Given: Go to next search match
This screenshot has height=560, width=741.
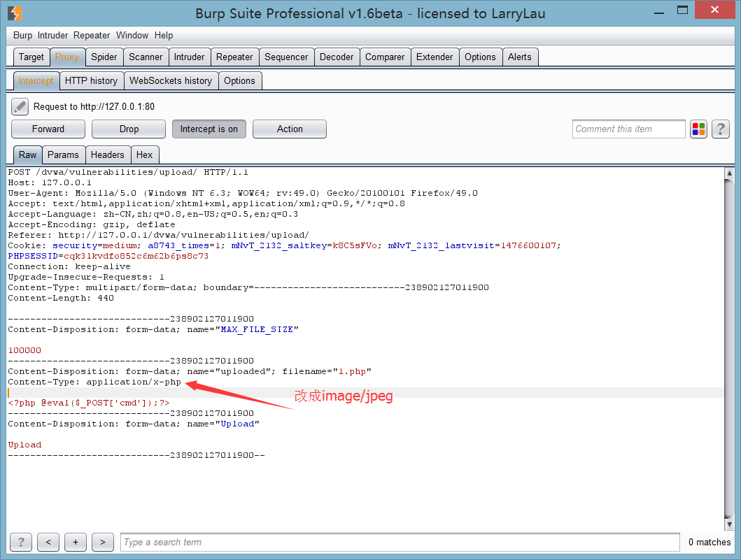Looking at the screenshot, I should [x=103, y=542].
